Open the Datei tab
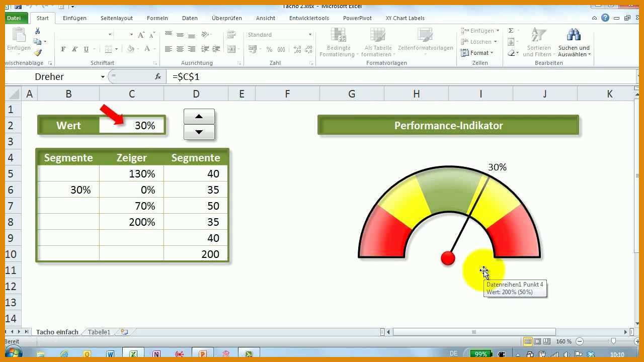The width and height of the screenshot is (644, 362). point(14,18)
